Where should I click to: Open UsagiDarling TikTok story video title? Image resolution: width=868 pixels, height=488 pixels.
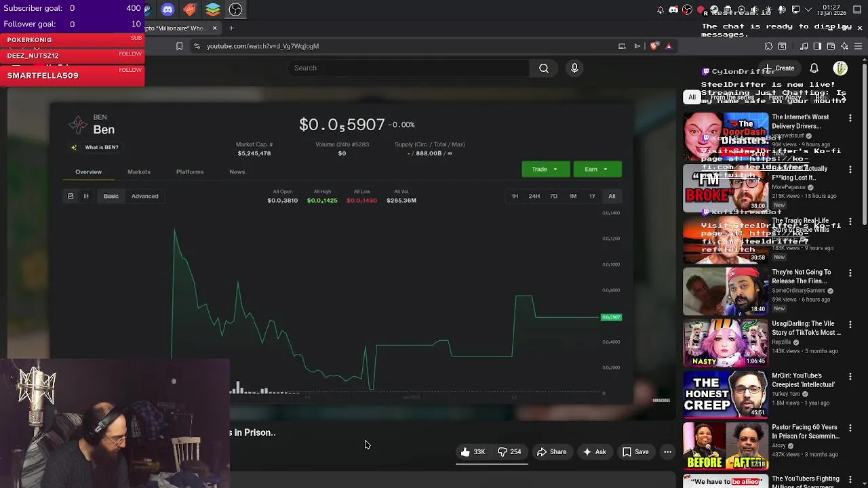click(806, 328)
